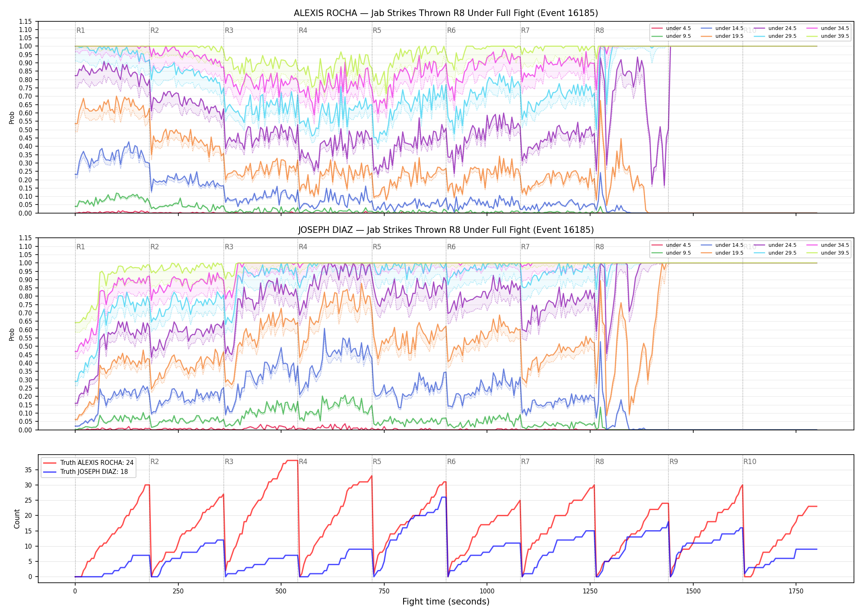
Task: Click the R9 round label in Count chart
Action: 674,462
